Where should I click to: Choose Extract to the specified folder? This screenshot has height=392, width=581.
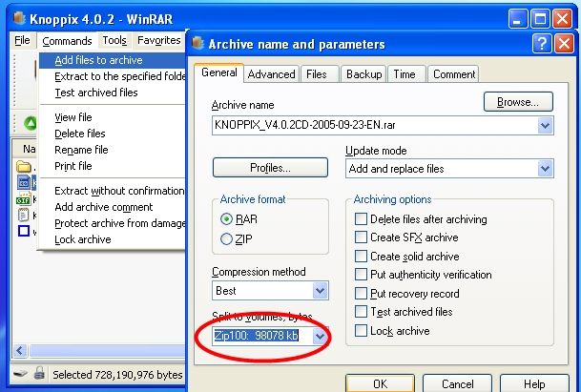point(113,76)
